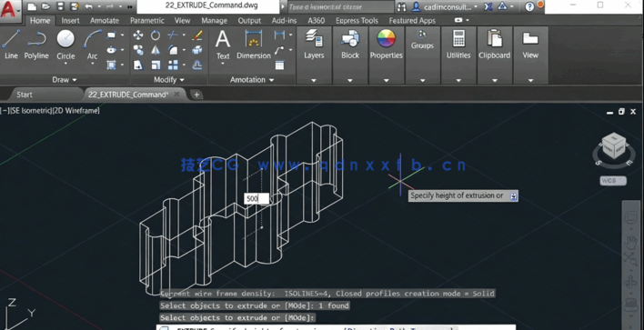
Task: Switch to the Output ribbon tab
Action: point(249,21)
